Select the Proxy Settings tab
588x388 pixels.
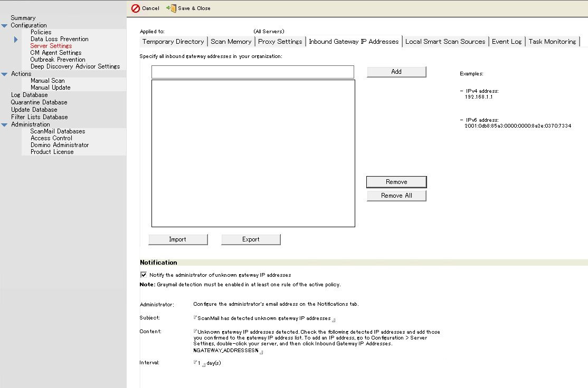(280, 42)
